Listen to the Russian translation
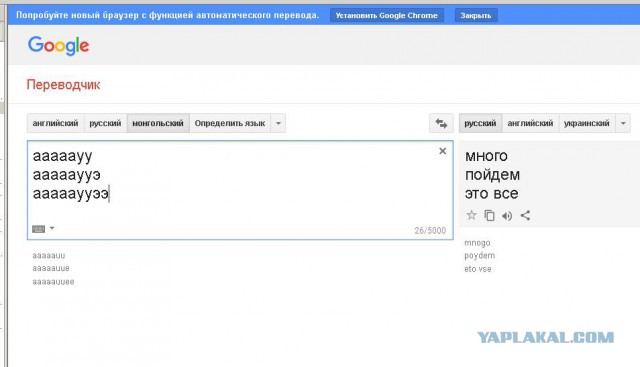 point(507,216)
